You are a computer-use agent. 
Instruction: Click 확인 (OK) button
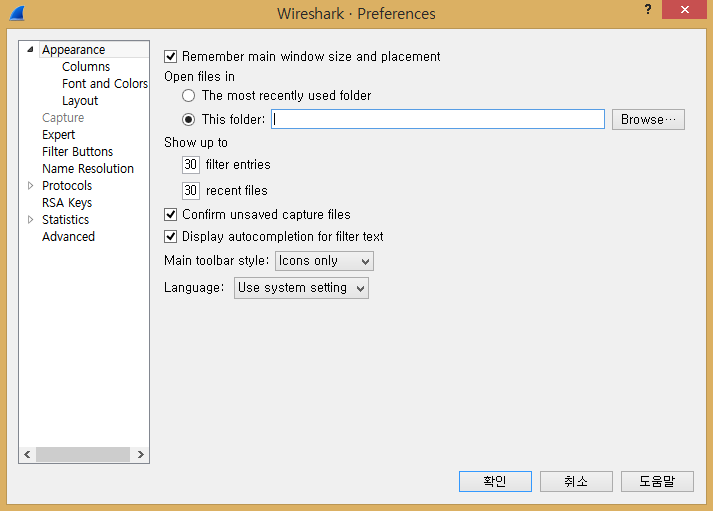(x=495, y=481)
